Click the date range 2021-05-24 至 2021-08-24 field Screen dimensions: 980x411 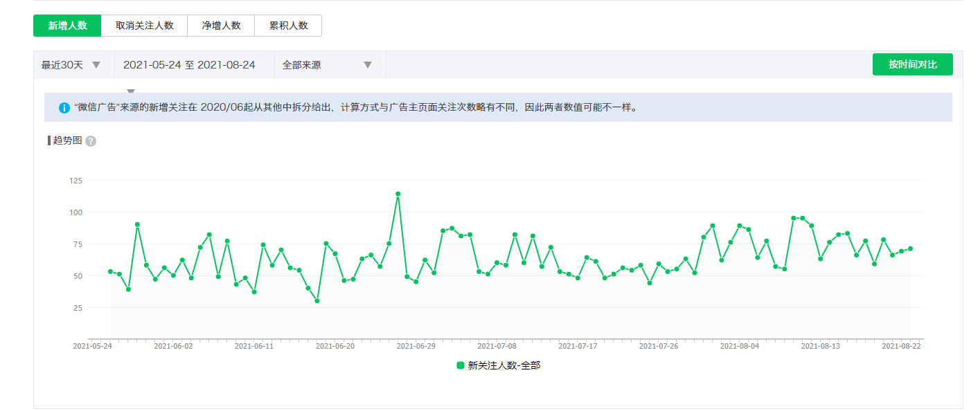pos(189,65)
